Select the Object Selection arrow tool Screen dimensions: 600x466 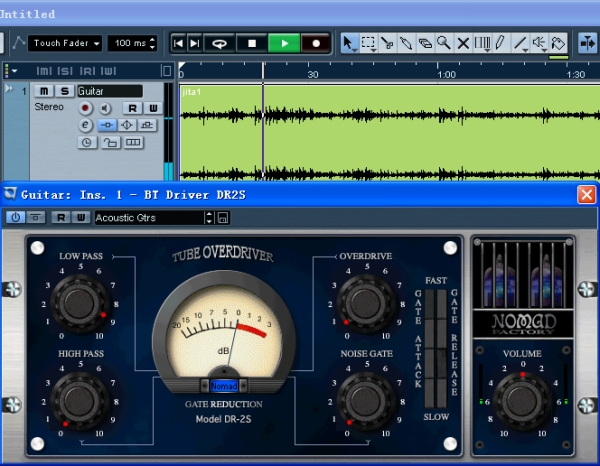348,43
